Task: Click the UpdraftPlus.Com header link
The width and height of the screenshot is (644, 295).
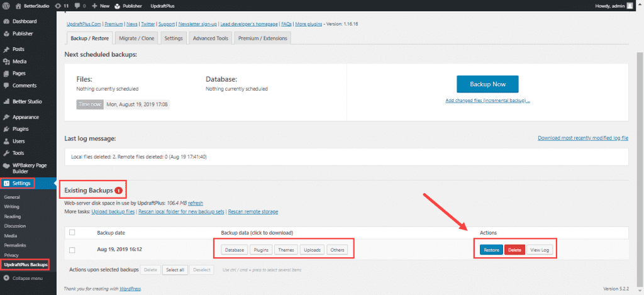Action: [x=84, y=24]
